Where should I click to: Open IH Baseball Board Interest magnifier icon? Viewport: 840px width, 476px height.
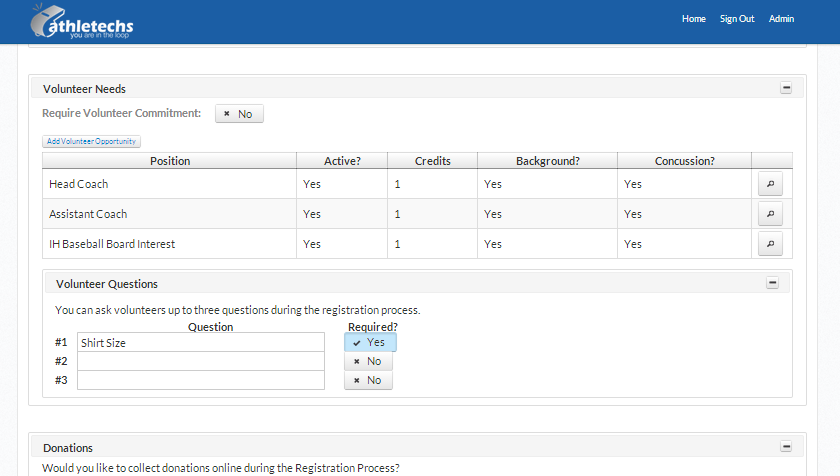click(x=770, y=244)
